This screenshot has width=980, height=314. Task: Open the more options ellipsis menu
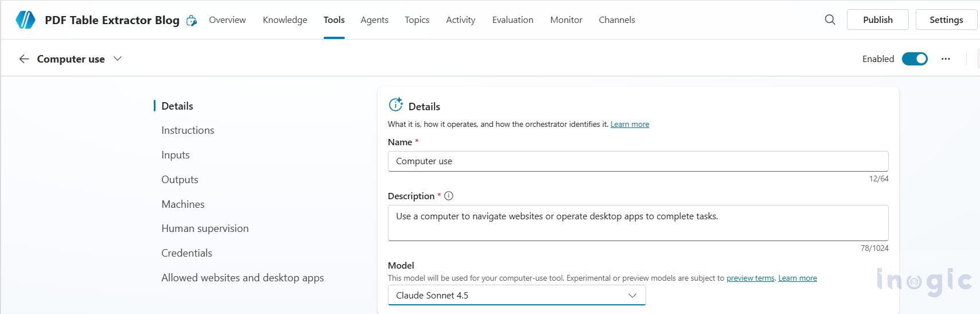point(946,59)
